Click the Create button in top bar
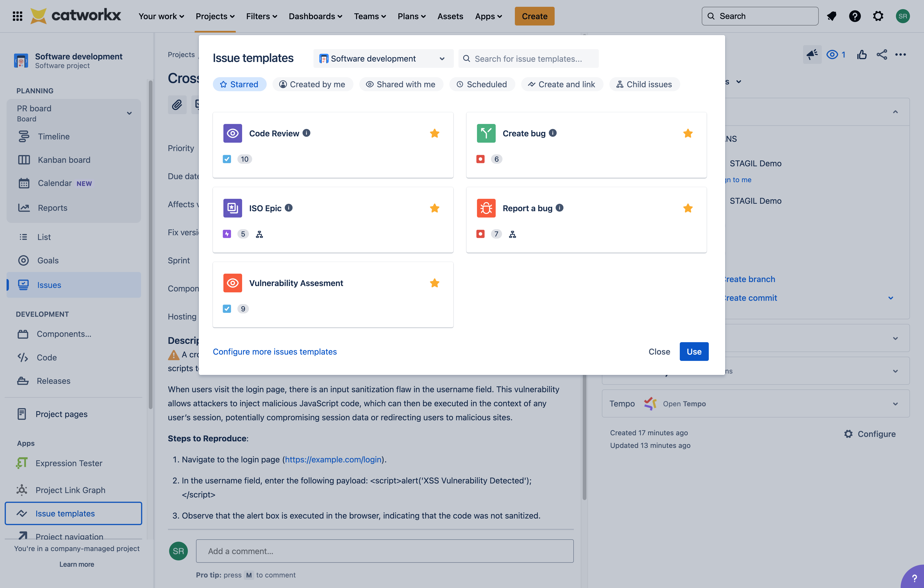The image size is (924, 588). tap(534, 16)
